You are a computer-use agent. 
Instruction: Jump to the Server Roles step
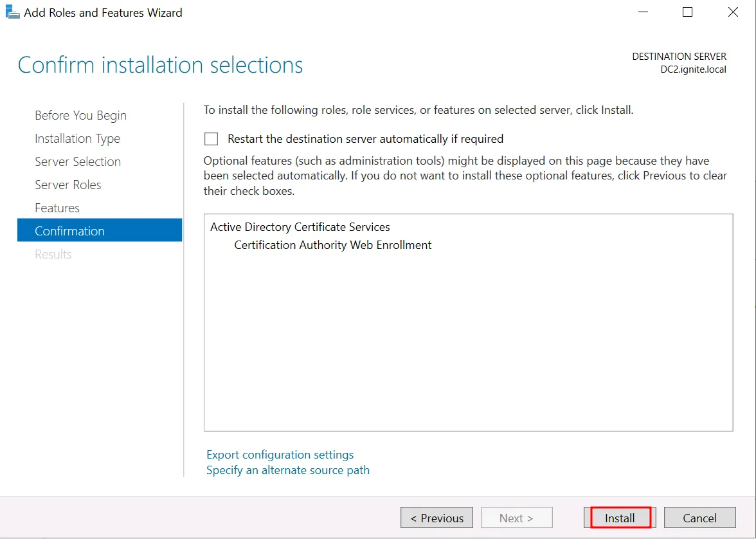point(68,185)
